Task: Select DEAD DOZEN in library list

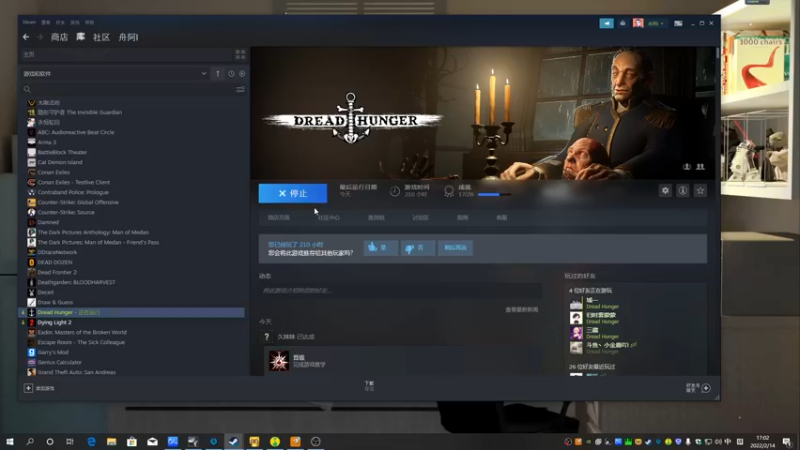Action: tap(55, 262)
